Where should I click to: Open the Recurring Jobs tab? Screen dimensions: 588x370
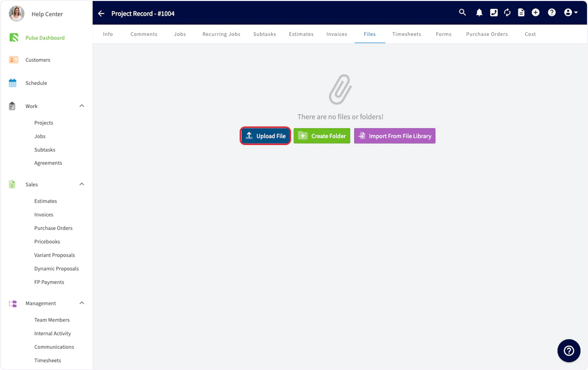[221, 34]
